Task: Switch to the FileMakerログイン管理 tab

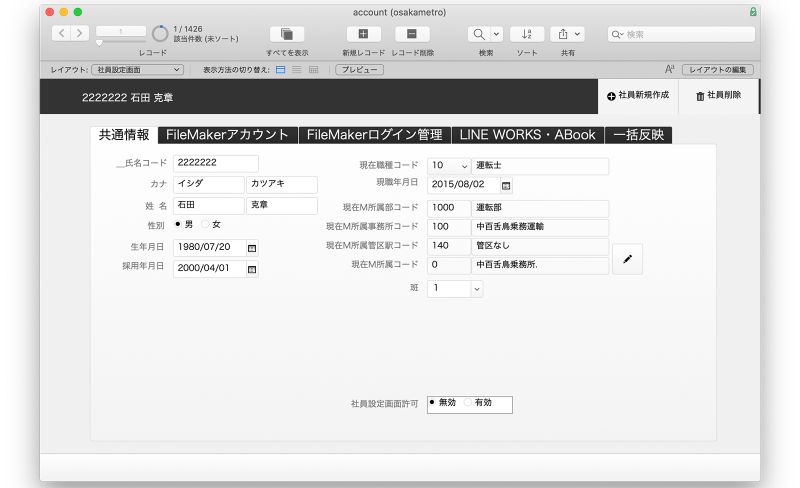Action: click(x=374, y=135)
